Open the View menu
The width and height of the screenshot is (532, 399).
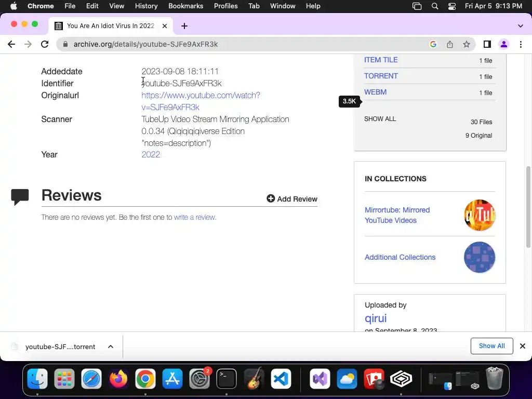116,6
